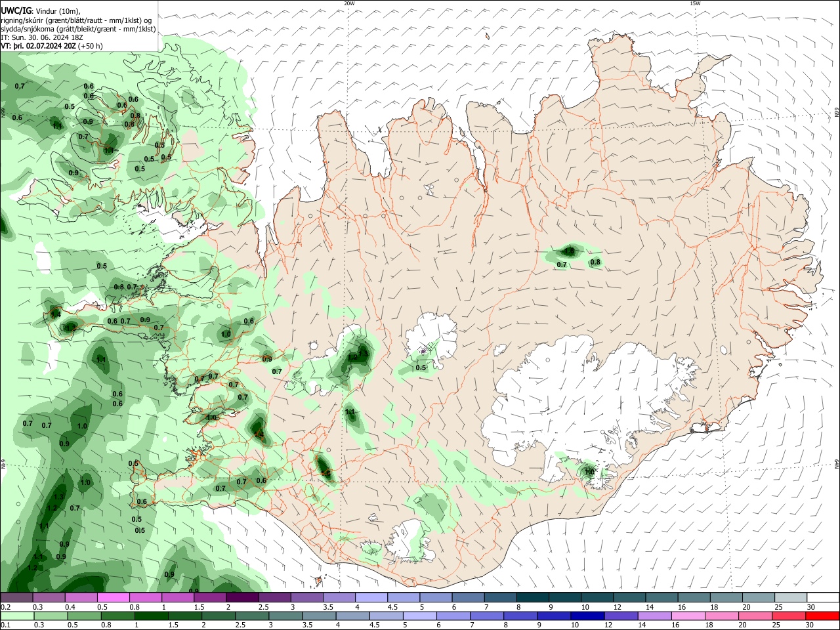The height and width of the screenshot is (630, 840).
Task: Pick the bright magenta 0.5–0.8 snow scale swatch
Action: coord(113,598)
